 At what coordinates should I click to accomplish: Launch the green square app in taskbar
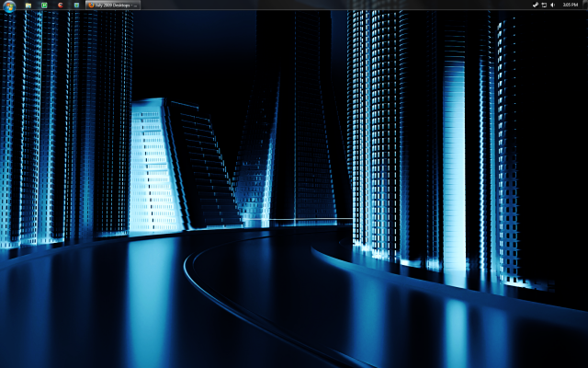[44, 6]
